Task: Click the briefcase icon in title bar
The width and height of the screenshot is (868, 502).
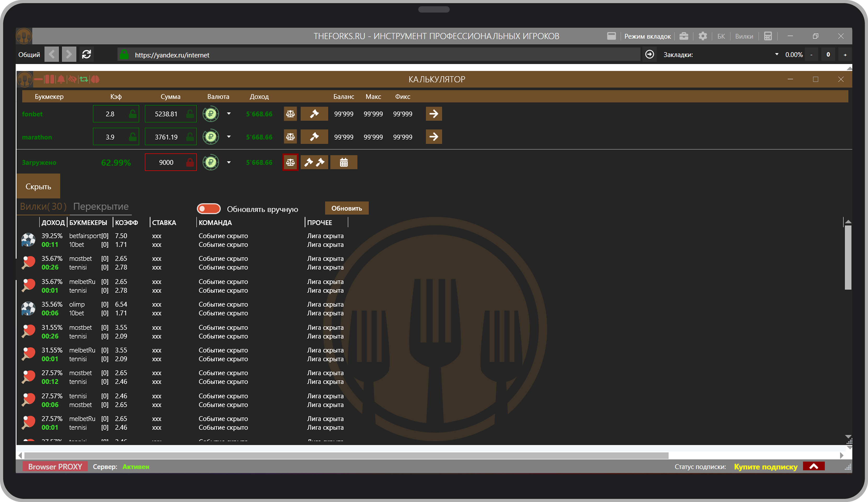Action: (684, 36)
